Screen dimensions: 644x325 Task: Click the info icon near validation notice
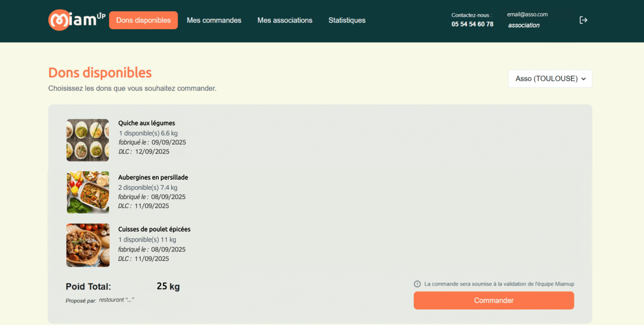point(417,284)
